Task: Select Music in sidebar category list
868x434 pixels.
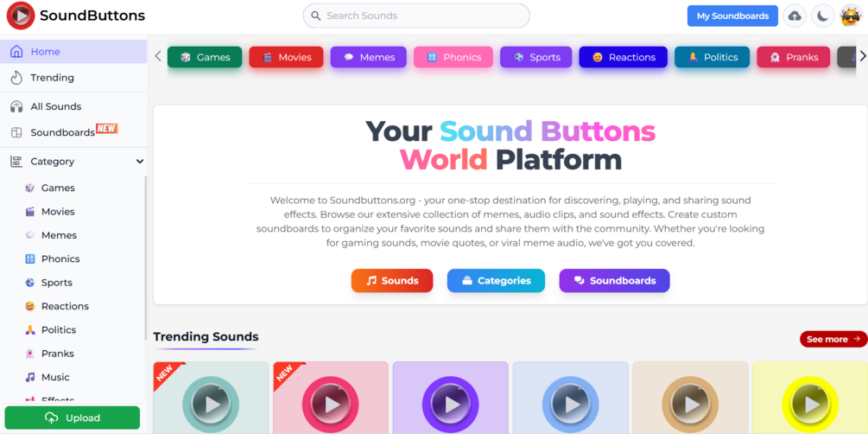Action: pyautogui.click(x=55, y=378)
